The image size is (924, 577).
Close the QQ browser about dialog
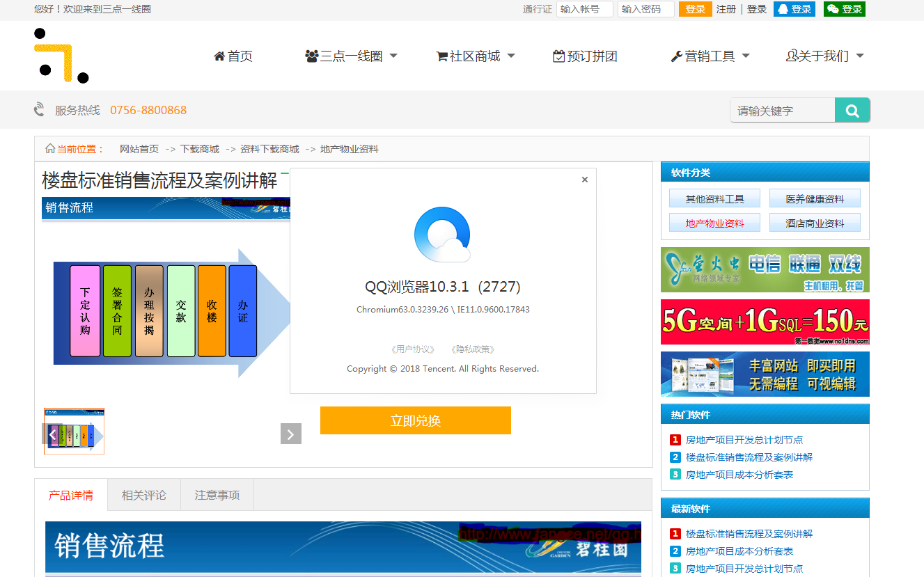pyautogui.click(x=584, y=180)
